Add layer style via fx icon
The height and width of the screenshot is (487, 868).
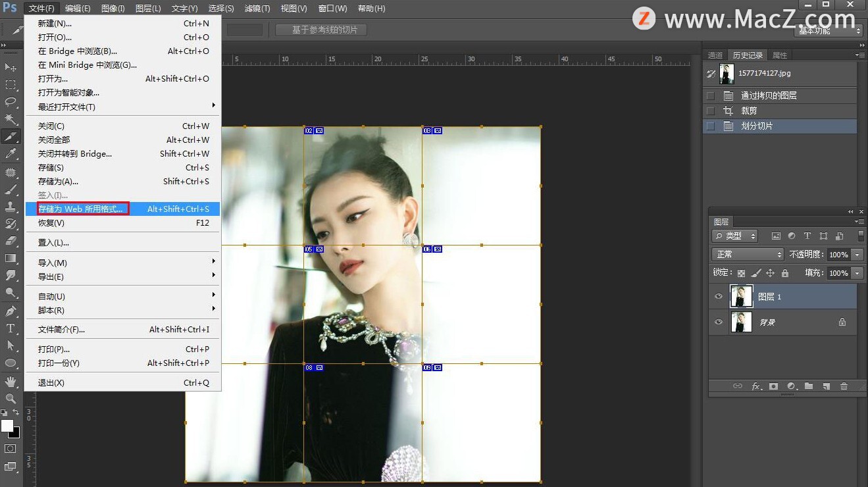756,386
